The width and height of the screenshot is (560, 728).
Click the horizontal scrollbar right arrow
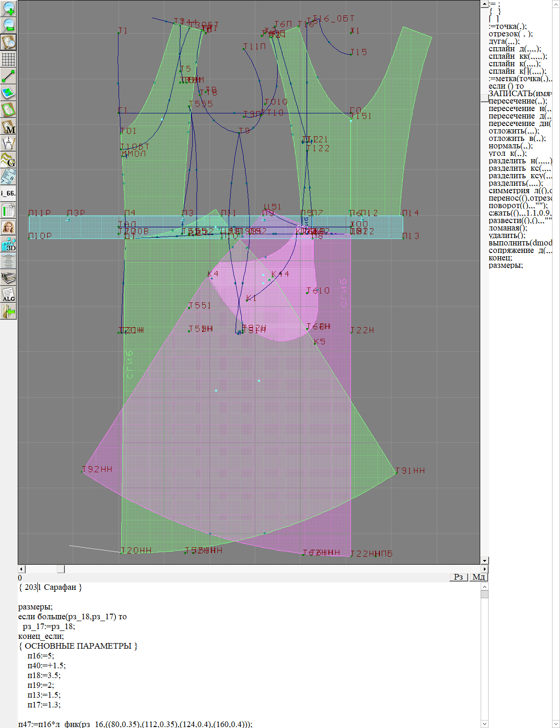(484, 569)
